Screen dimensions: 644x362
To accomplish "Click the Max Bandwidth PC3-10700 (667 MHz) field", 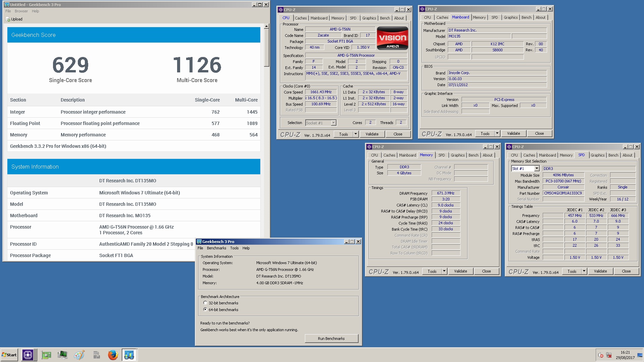I will point(563,181).
